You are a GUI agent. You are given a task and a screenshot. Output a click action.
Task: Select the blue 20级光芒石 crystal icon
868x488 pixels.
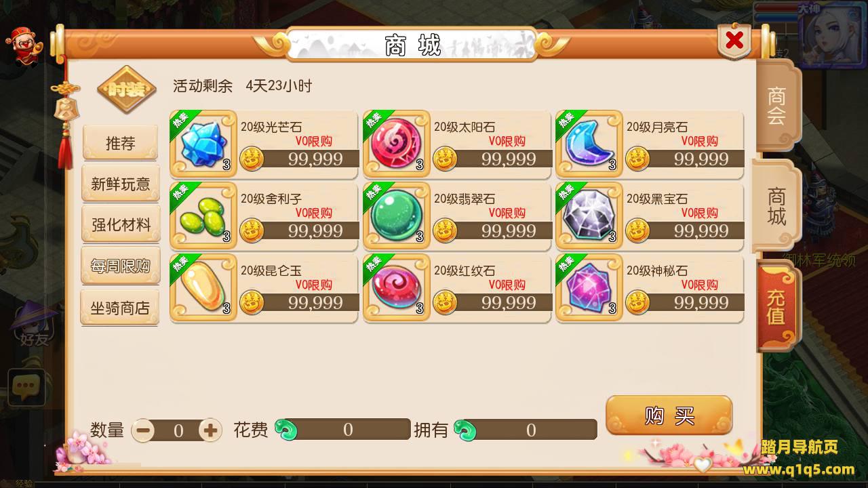(x=203, y=144)
